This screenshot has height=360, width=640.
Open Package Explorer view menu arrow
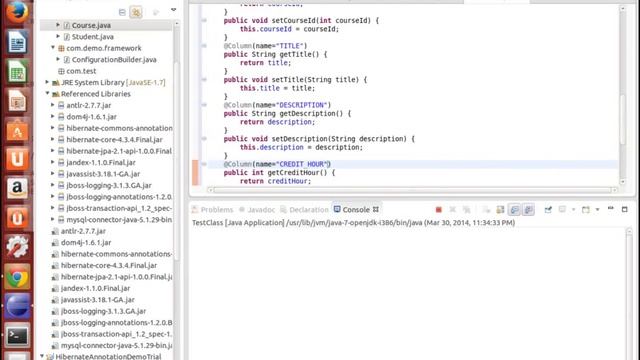coord(173,9)
